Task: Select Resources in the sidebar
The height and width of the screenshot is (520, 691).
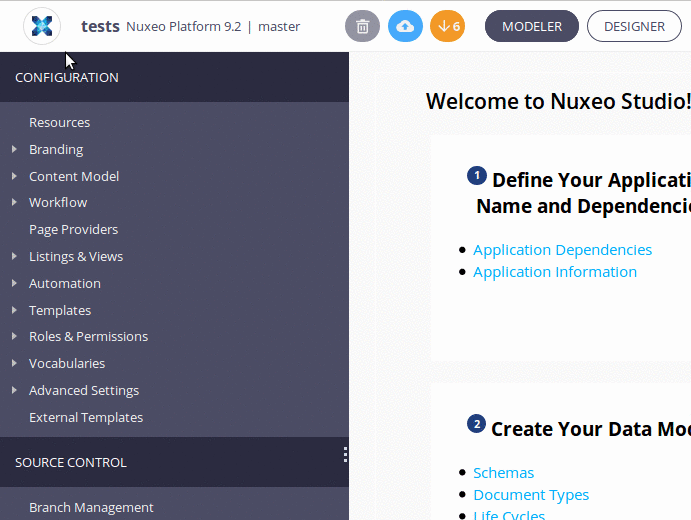Action: tap(59, 123)
